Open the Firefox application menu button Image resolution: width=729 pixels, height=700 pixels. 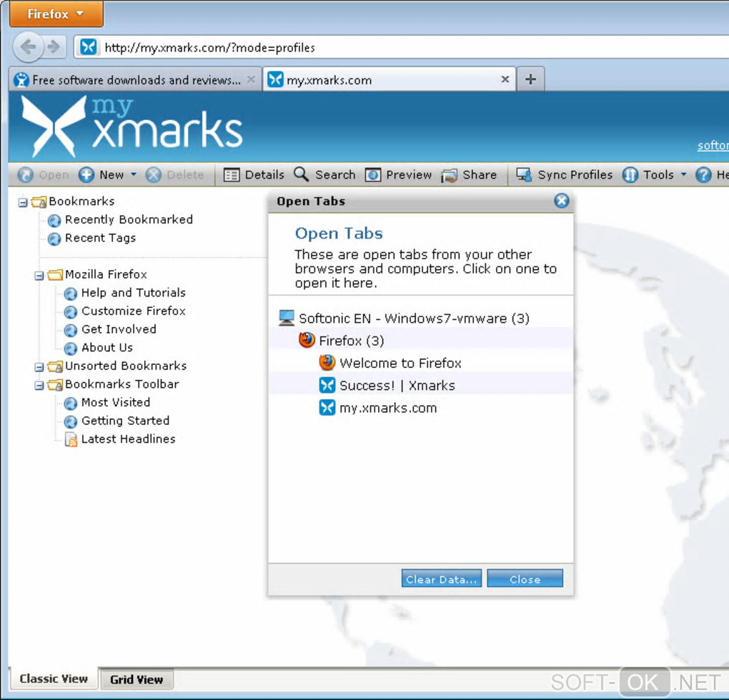56,14
